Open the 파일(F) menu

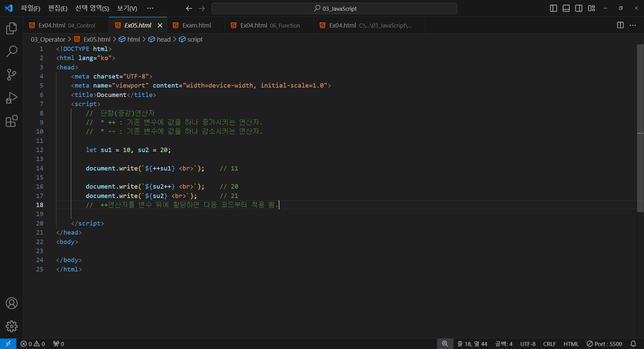[x=31, y=8]
